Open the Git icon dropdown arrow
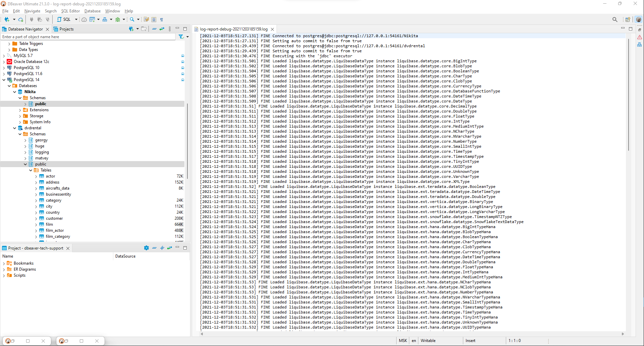 pyautogui.click(x=98, y=19)
